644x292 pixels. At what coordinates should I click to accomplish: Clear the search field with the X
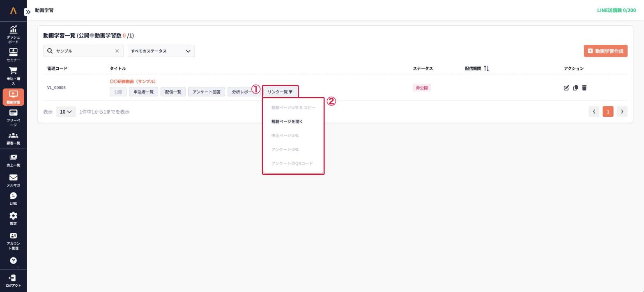point(117,51)
